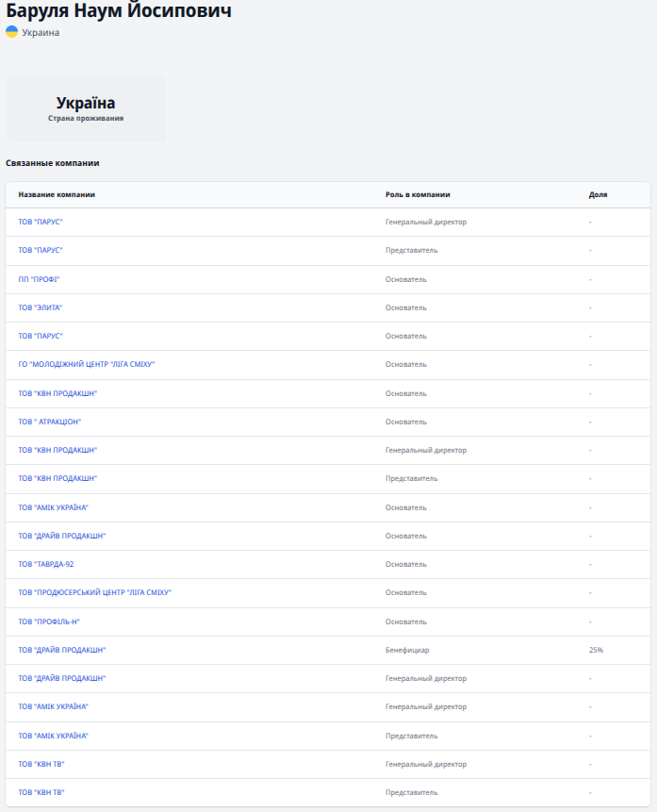Viewport: 657px width, 812px height.
Task: Open ТОВ "АМІК УКРАЇНА" link with Основатель role
Action: point(54,507)
